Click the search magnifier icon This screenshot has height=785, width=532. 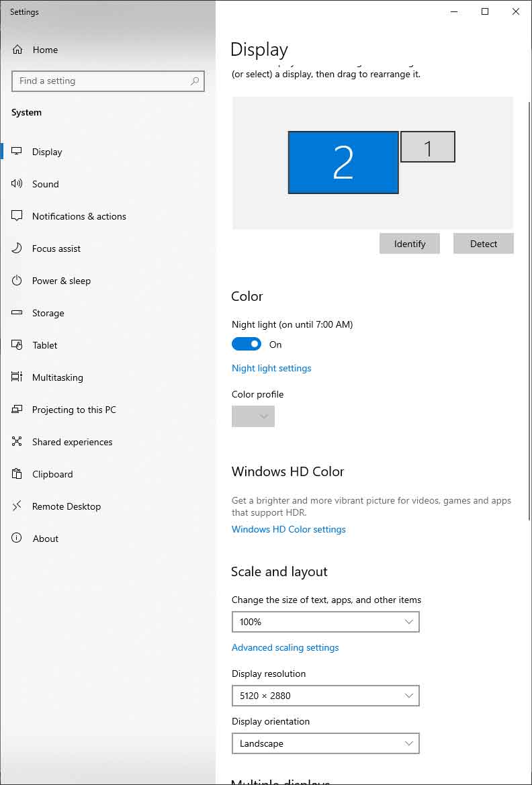pyautogui.click(x=195, y=81)
